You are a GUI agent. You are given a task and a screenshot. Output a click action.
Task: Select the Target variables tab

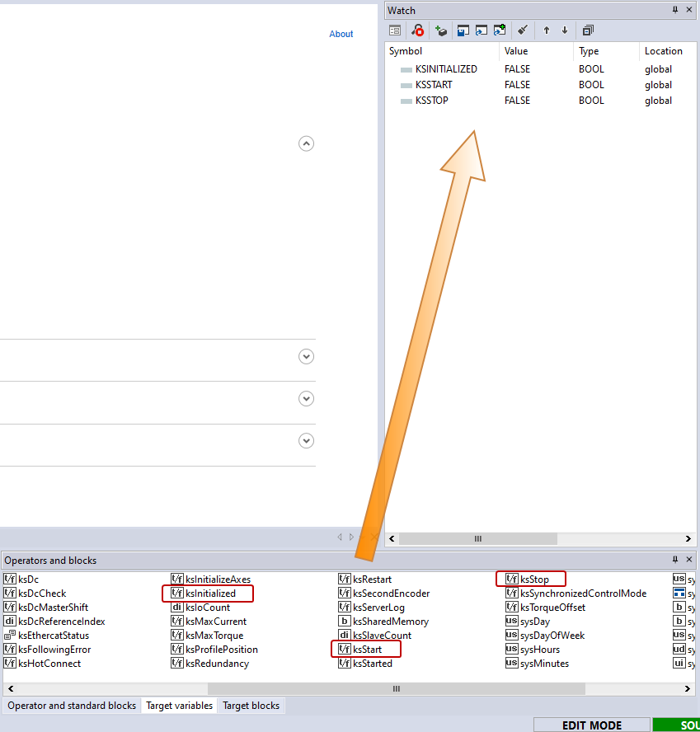(x=179, y=706)
